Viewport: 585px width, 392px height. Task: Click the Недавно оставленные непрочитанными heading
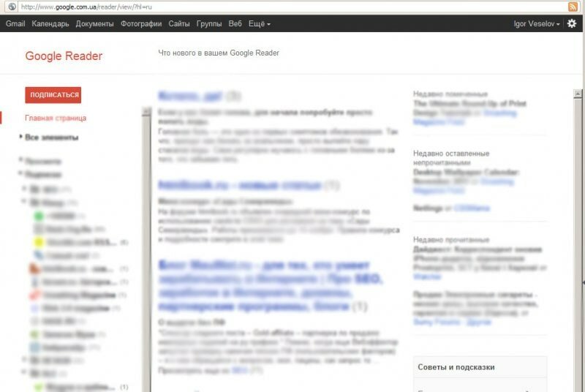coord(451,158)
